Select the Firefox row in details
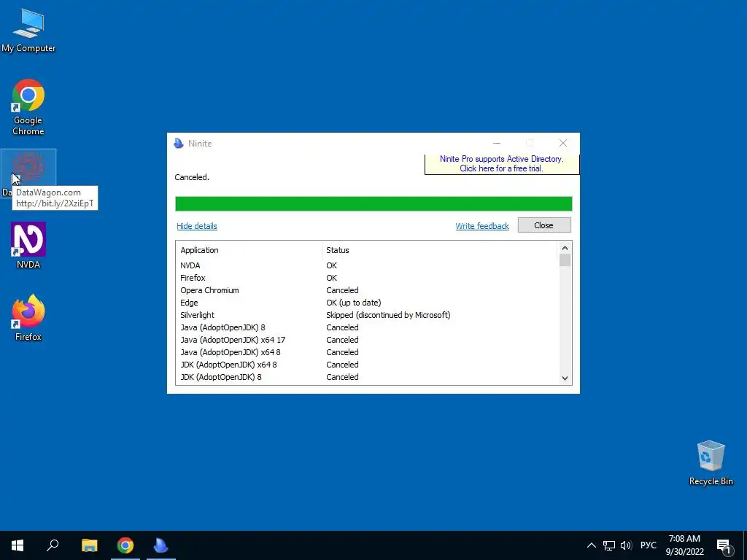The width and height of the screenshot is (747, 560). (367, 278)
